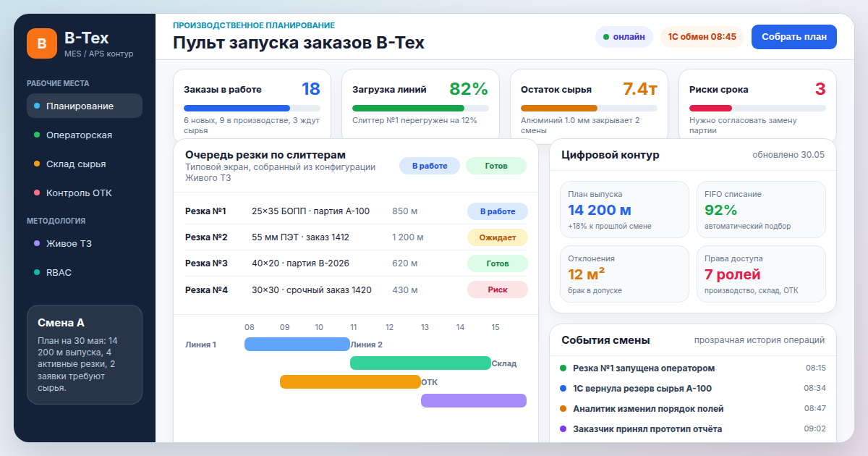Screen dimensions: 868x456
Task: Click the 82% value in Загрузка линий
Action: click(x=469, y=89)
